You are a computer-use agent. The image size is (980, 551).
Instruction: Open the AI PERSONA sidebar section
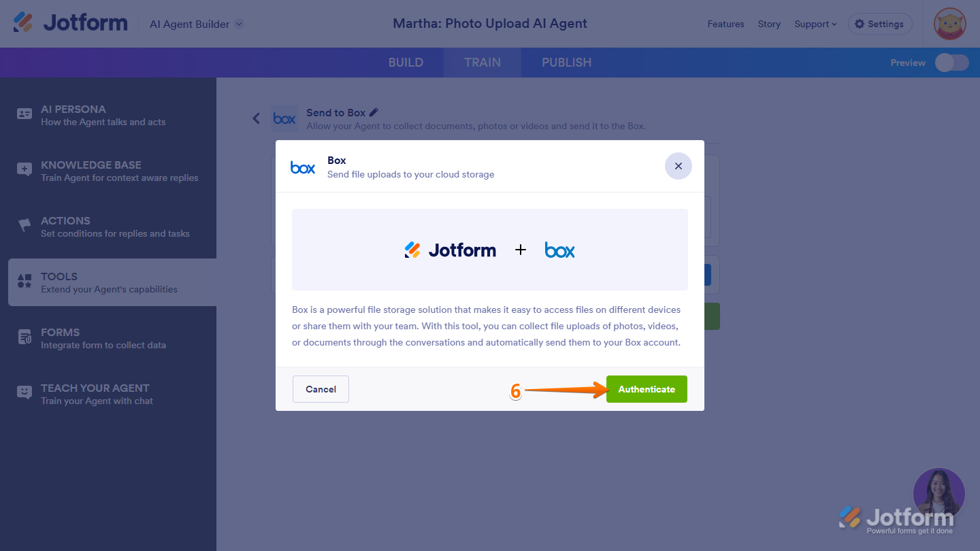pyautogui.click(x=112, y=115)
